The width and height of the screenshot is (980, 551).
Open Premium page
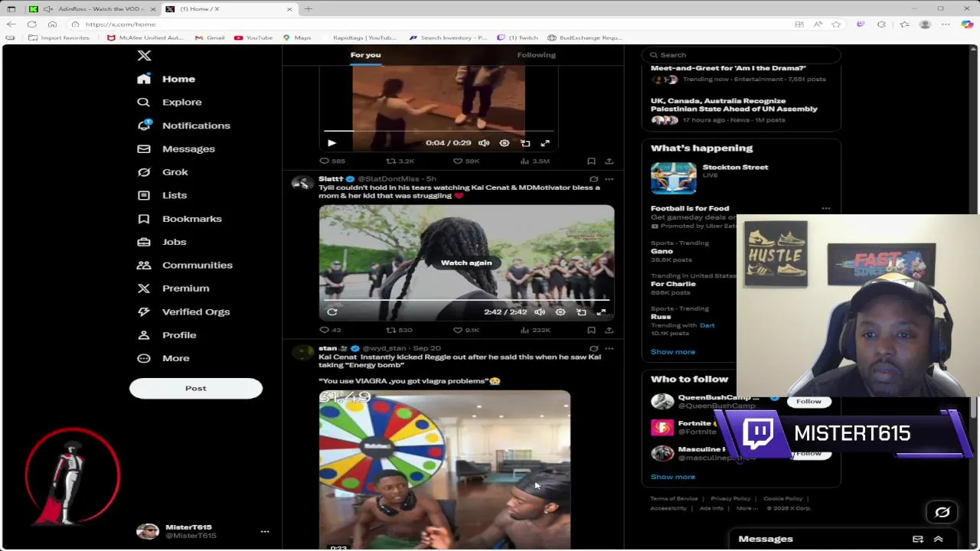173,289
